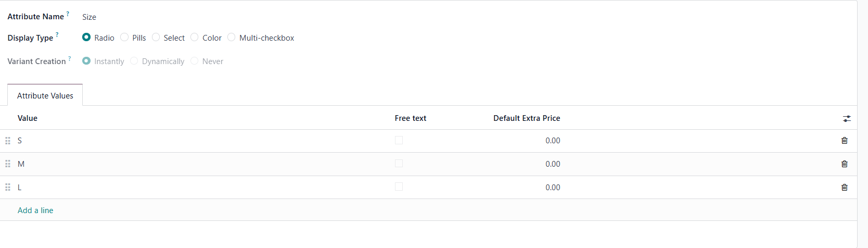Viewport: 868px width, 248px height.
Task: Click drag handle for M row
Action: (x=8, y=164)
